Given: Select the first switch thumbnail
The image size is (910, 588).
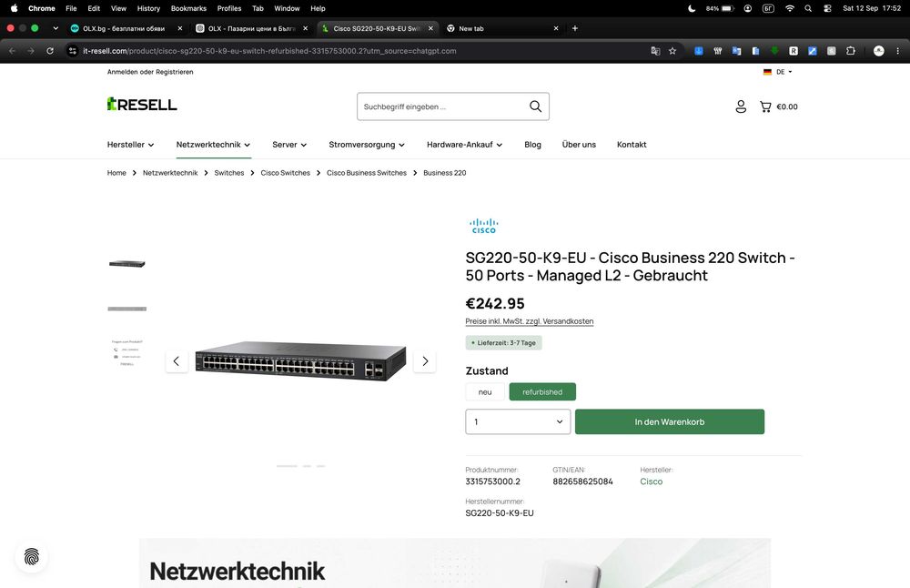Looking at the screenshot, I should pos(127,264).
